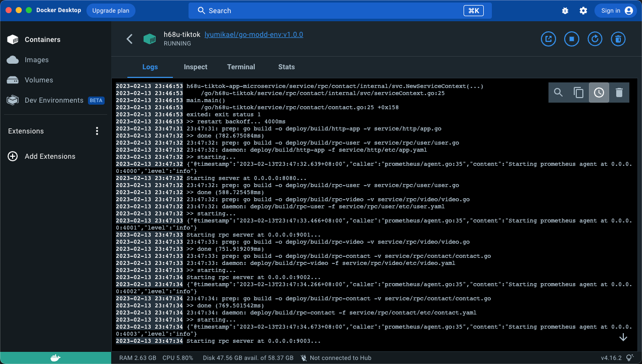Click the BETA badge beside Dev Environments

(x=96, y=100)
